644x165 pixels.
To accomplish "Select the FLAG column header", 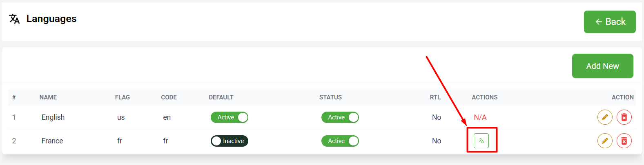I will 123,97.
